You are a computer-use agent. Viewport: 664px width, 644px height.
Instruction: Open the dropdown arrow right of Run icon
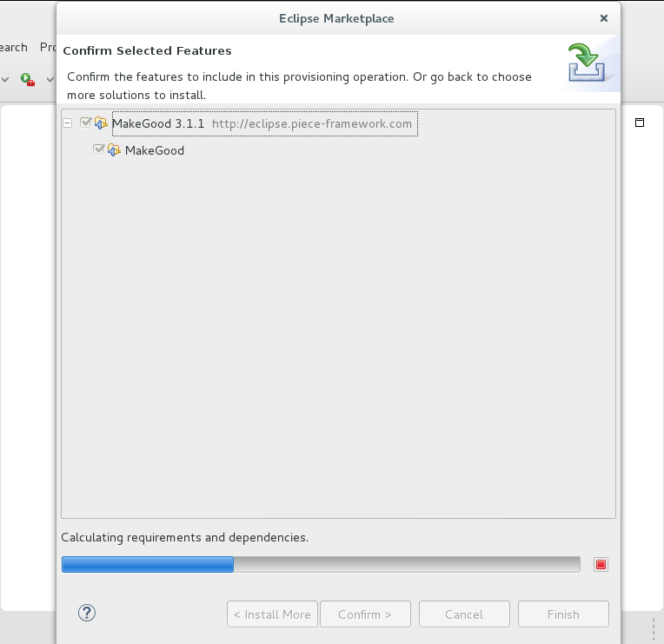50,80
